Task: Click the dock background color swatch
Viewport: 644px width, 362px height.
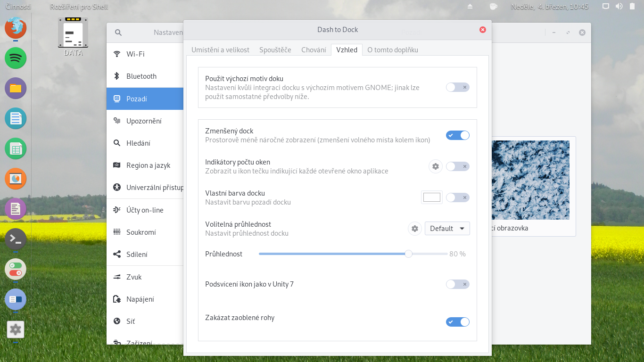Action: (432, 197)
